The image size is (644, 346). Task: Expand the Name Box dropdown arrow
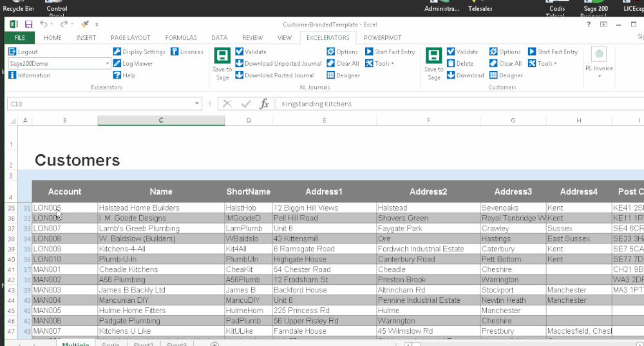[196, 104]
